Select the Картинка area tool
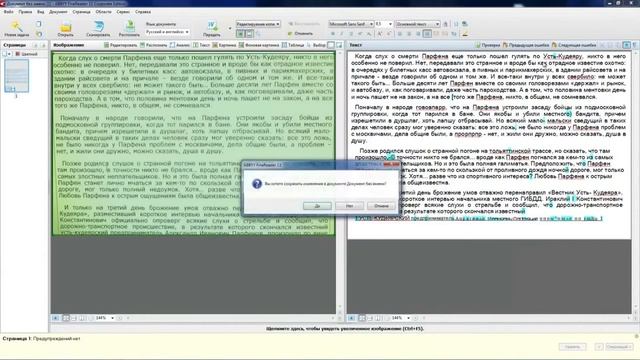 pos(224,45)
